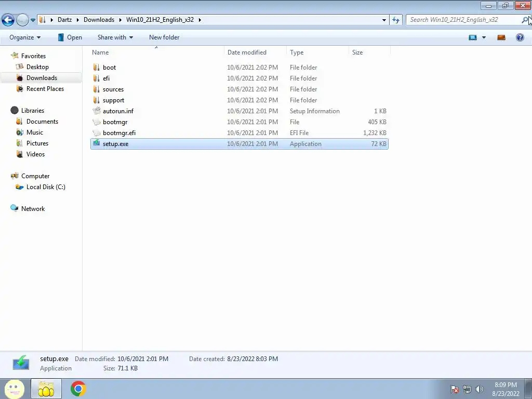Viewport: 532px width, 399px height.
Task: Click the search magnifier icon
Action: tap(525, 20)
